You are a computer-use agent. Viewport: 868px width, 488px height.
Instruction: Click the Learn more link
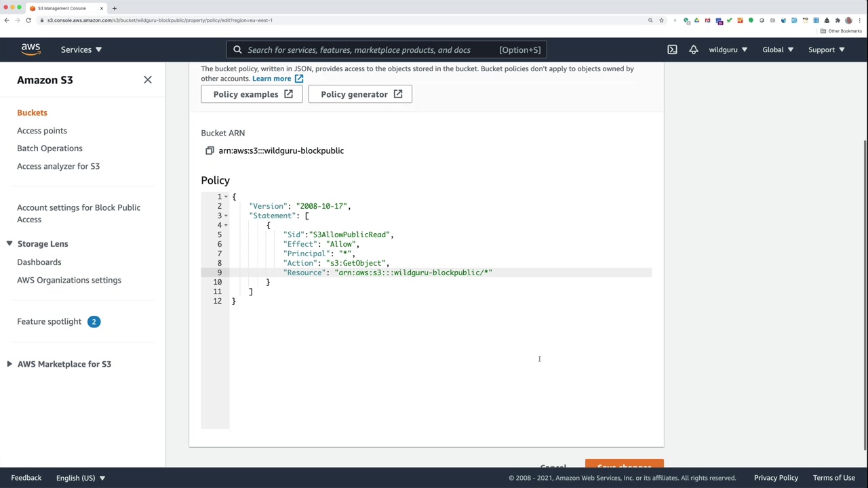point(272,79)
